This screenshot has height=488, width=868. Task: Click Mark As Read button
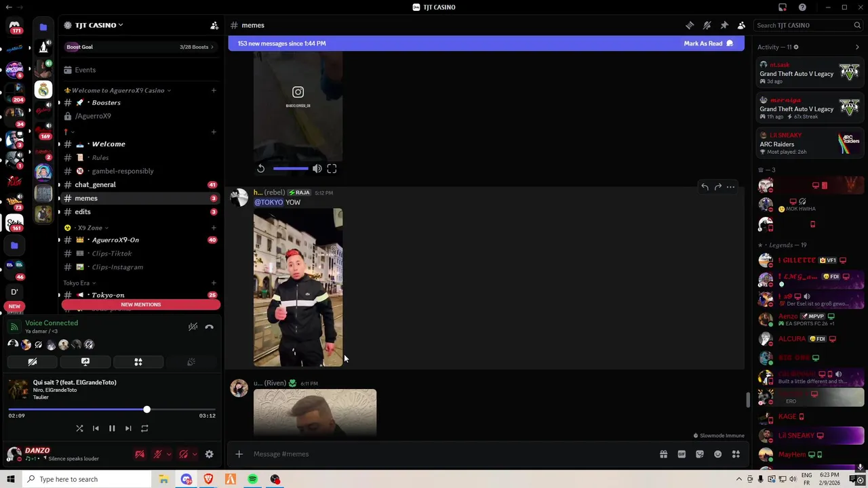coord(709,43)
